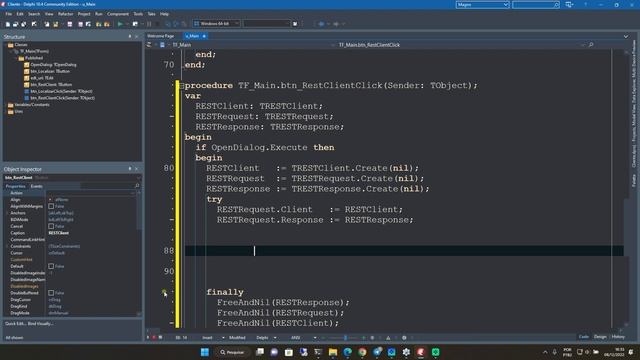Click the zoom slider in editor status bar
Viewport: 640px width, 360px height.
(x=345, y=338)
